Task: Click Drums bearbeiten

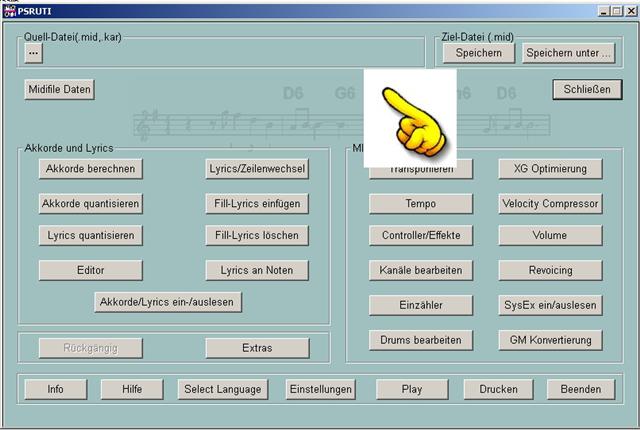Action: click(x=420, y=340)
